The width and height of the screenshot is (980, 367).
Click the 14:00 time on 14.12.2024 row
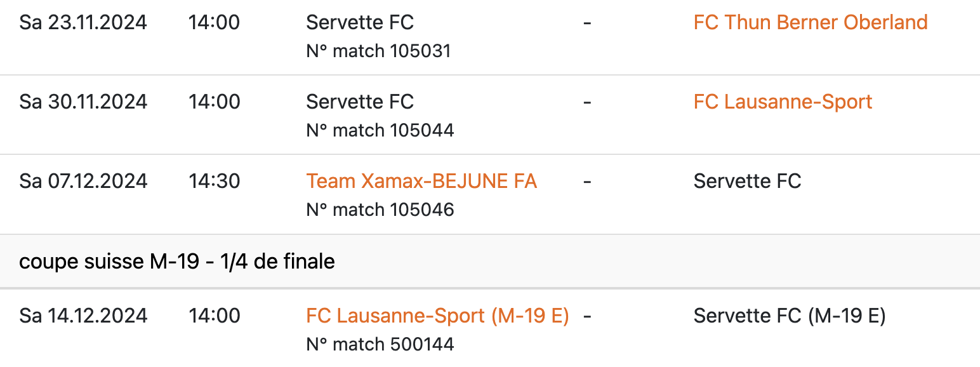214,316
